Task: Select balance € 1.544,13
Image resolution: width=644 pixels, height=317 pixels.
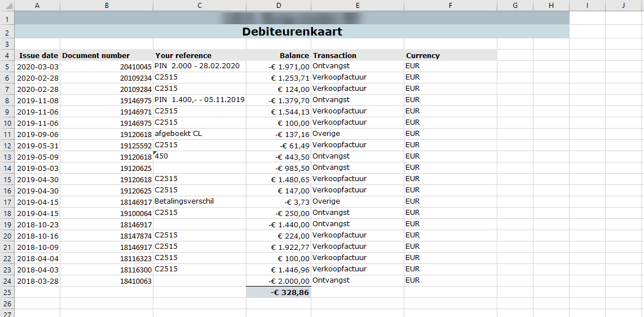Action: (x=279, y=112)
